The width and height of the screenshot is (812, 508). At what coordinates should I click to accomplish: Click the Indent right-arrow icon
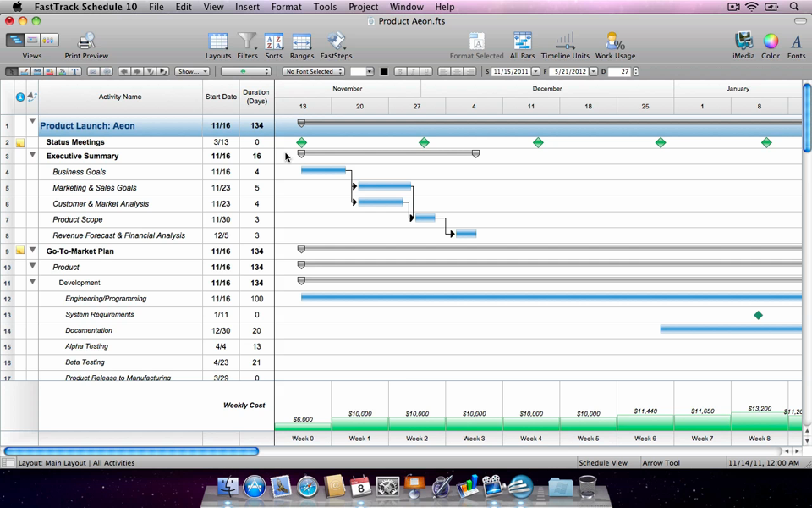137,71
